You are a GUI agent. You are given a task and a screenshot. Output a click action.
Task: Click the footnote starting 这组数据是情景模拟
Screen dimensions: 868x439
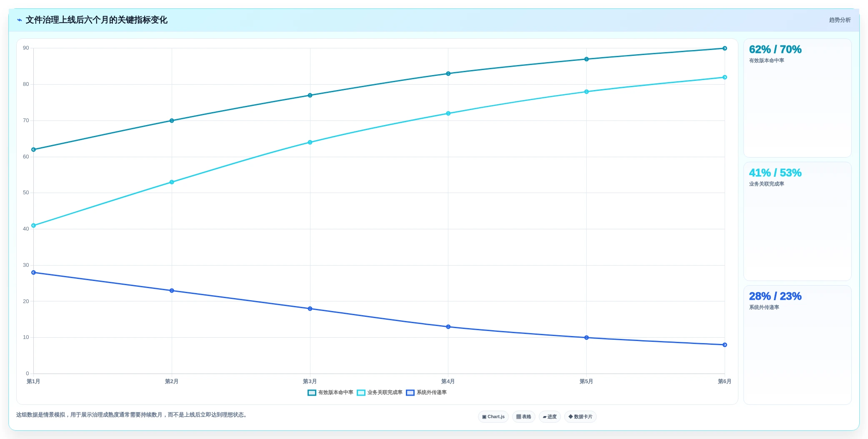tap(133, 415)
